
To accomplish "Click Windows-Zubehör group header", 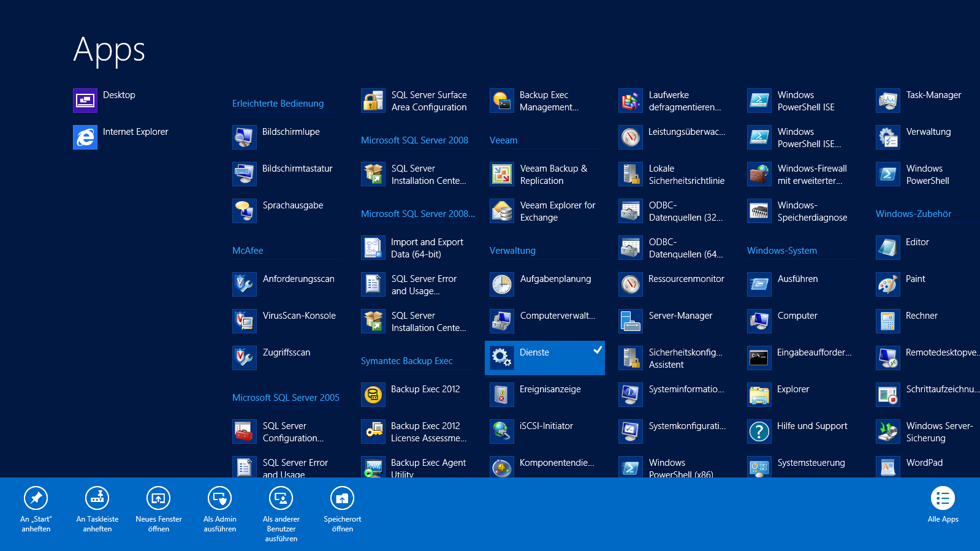I will point(914,214).
